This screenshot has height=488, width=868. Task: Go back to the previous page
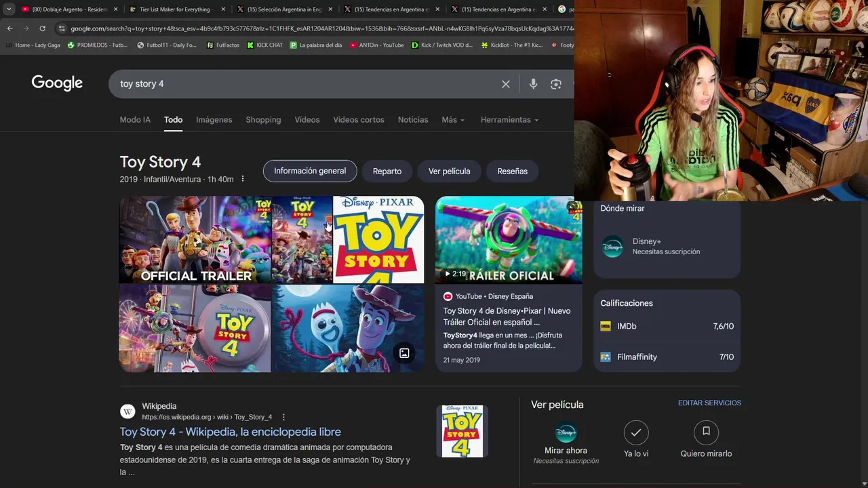coord(9,28)
